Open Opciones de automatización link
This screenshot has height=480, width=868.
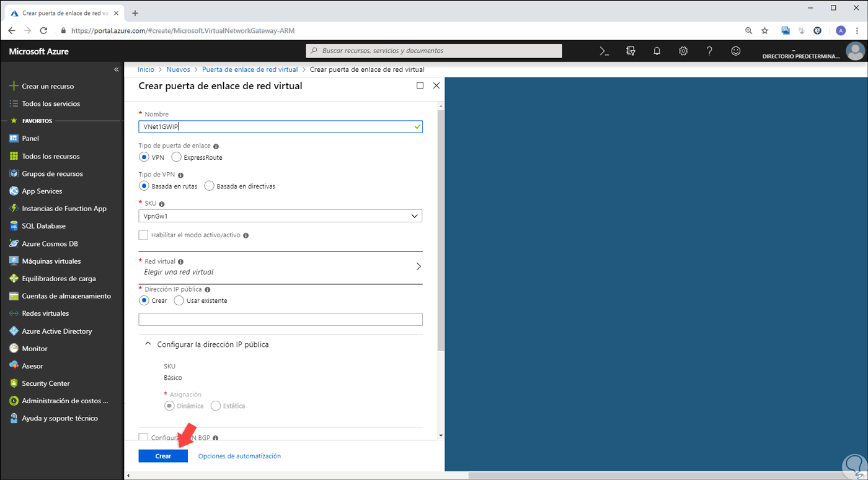click(x=239, y=456)
